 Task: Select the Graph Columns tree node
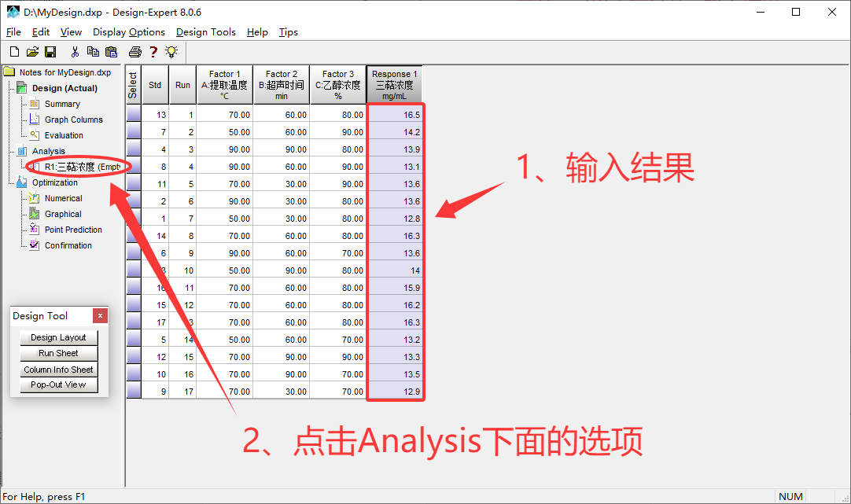[x=73, y=120]
